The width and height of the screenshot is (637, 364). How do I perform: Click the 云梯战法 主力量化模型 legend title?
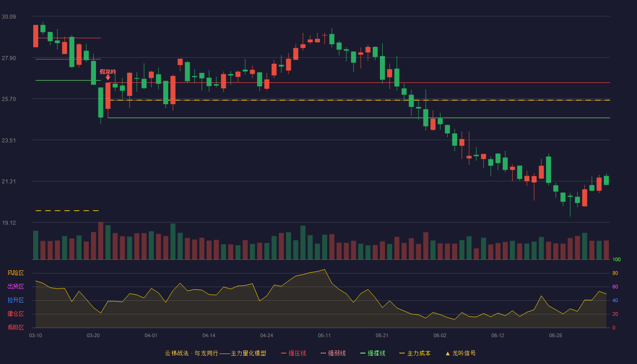pyautogui.click(x=215, y=353)
